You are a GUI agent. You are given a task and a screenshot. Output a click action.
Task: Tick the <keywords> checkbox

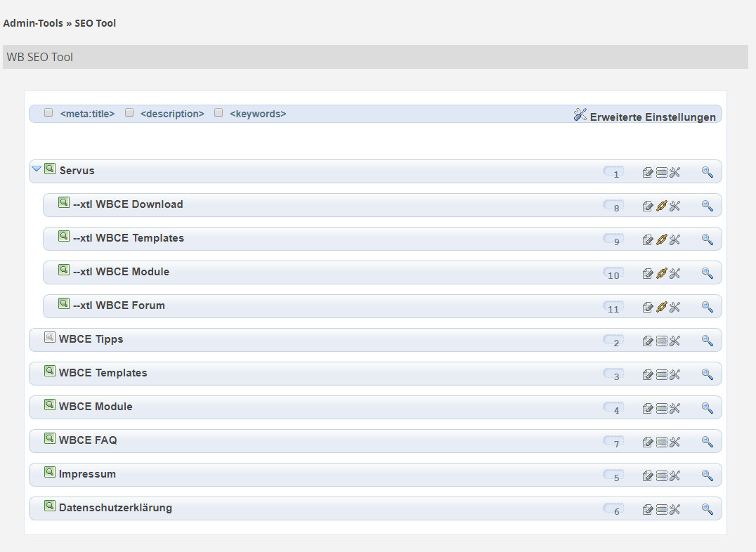[219, 112]
